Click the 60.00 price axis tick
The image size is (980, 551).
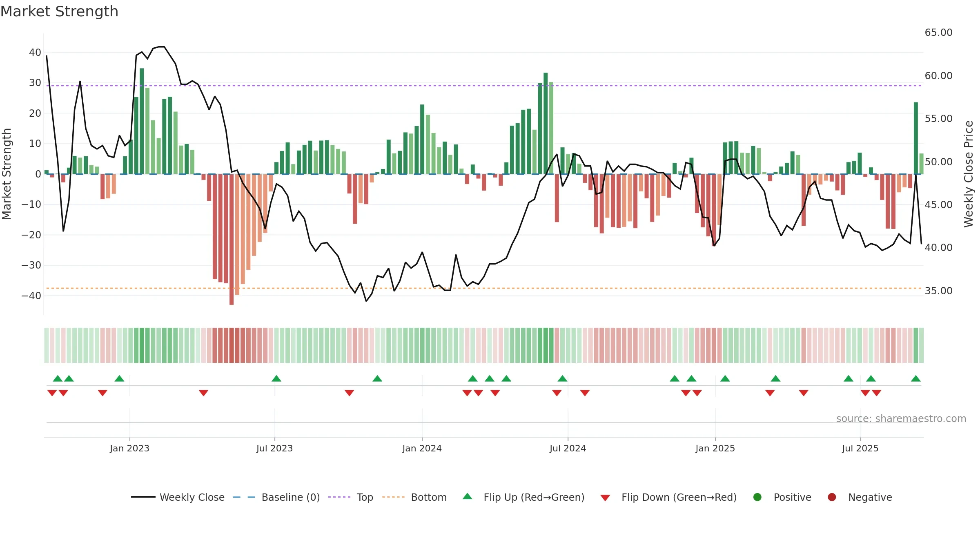click(938, 76)
